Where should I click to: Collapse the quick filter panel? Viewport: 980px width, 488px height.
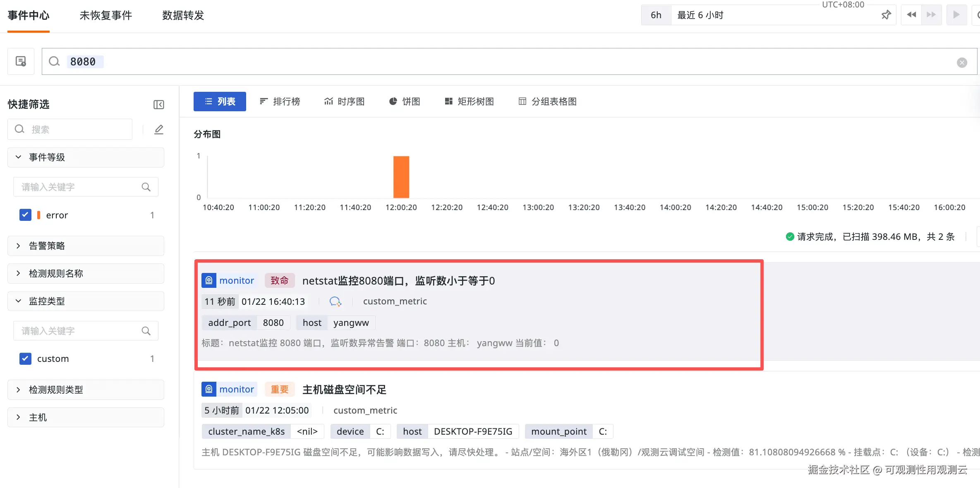pos(158,105)
